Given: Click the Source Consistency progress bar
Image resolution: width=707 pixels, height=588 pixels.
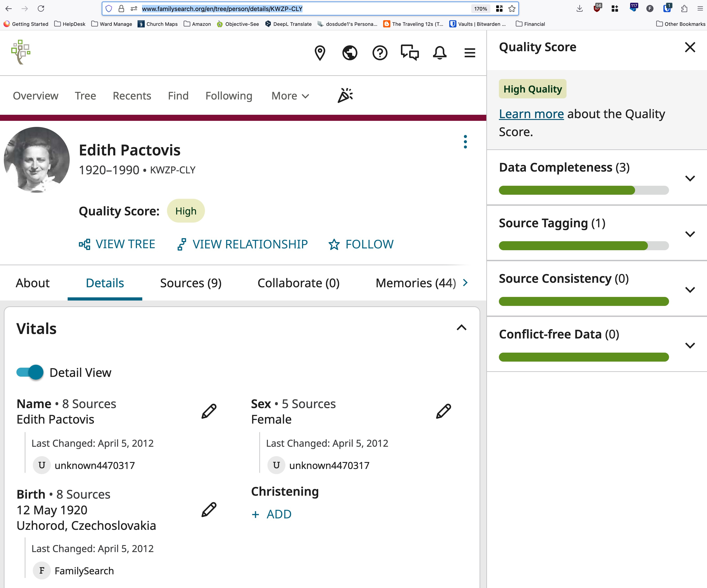Looking at the screenshot, I should [583, 301].
